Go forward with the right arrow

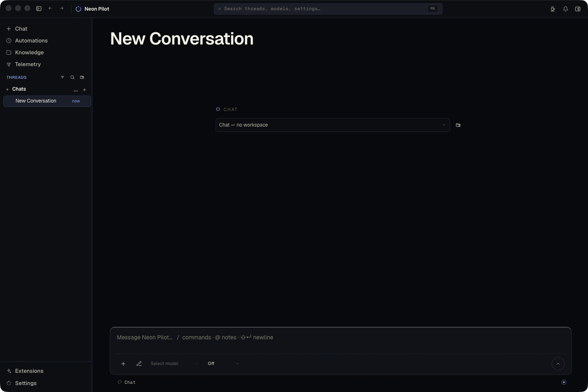[62, 8]
